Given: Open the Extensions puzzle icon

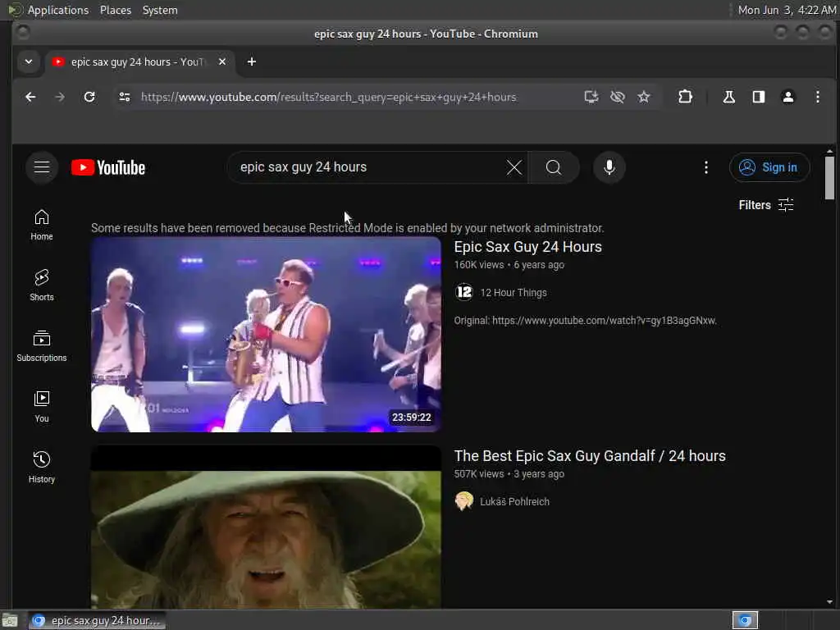Looking at the screenshot, I should pos(685,97).
